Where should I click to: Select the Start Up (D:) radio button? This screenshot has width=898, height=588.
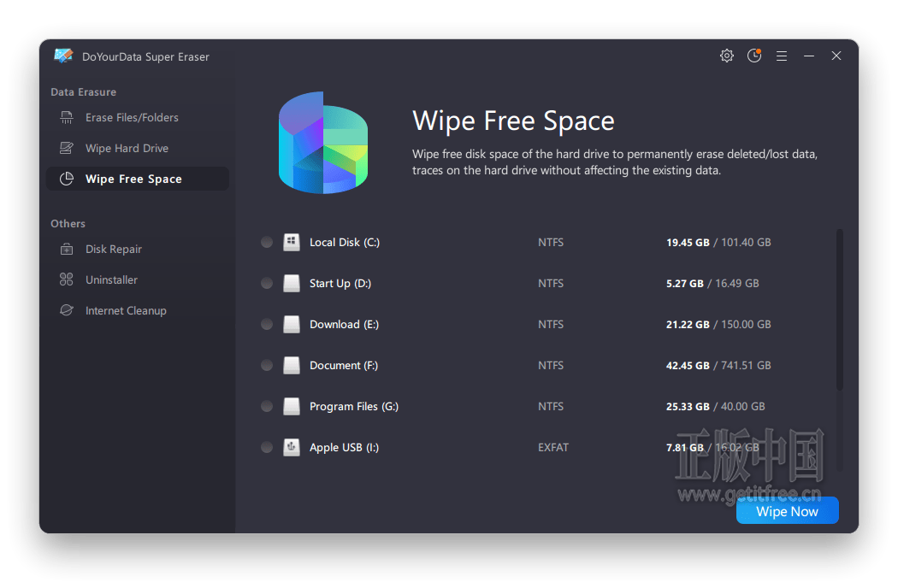point(267,284)
